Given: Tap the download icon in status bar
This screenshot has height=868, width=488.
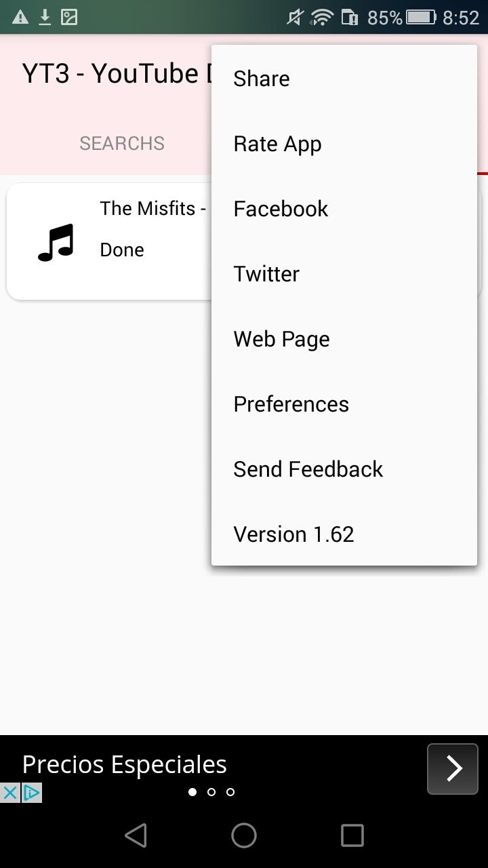Looking at the screenshot, I should (45, 18).
